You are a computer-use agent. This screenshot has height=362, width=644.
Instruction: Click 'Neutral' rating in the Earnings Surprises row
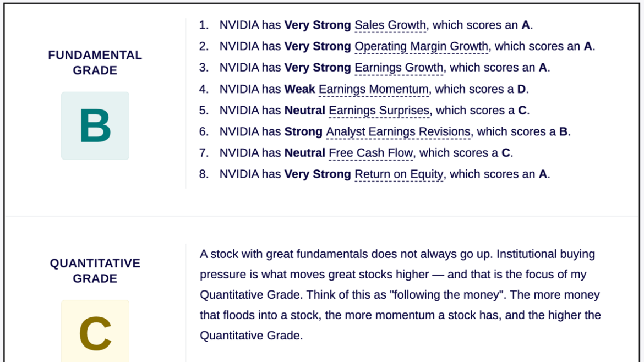(x=305, y=111)
